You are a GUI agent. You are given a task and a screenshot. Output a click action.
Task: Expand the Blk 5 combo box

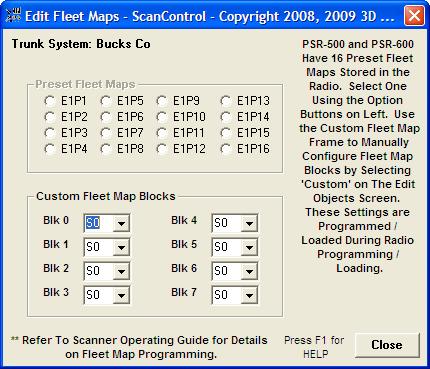click(249, 247)
